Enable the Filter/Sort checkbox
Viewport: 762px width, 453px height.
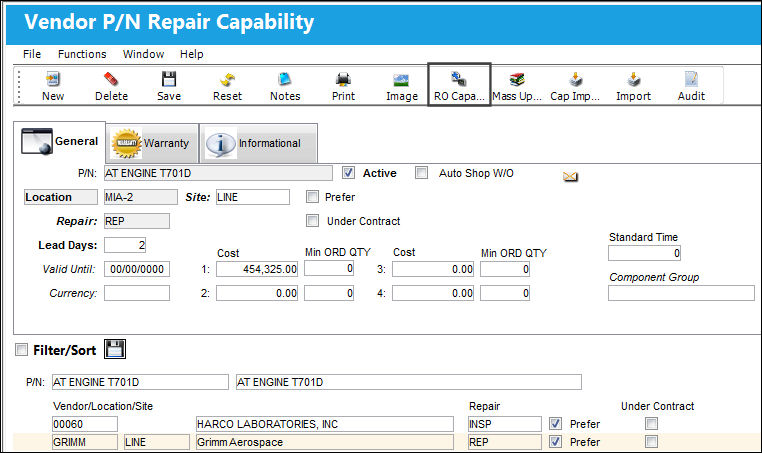21,349
